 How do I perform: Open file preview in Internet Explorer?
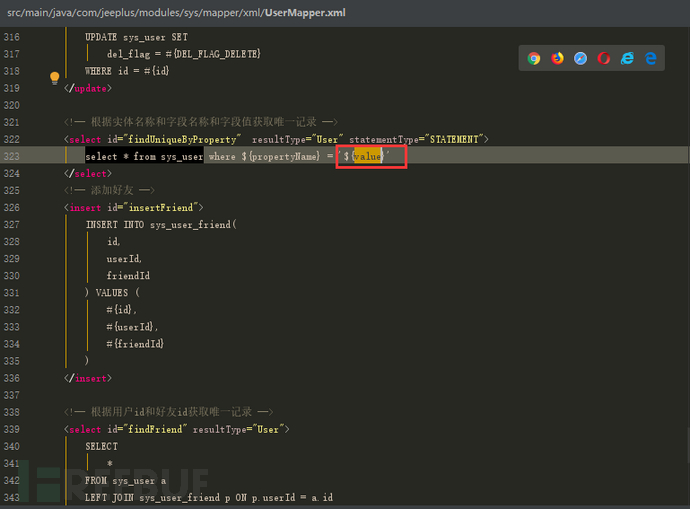tap(627, 58)
